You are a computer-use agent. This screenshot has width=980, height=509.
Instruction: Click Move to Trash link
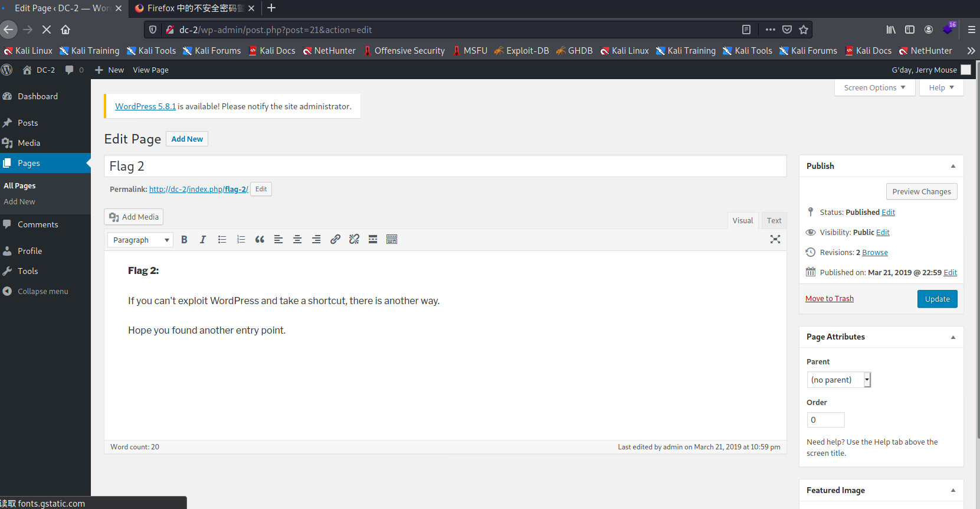[830, 299]
